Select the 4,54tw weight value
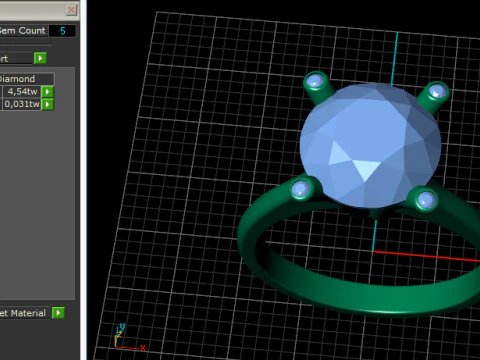Screen dimensions: 480x360 click(22, 92)
